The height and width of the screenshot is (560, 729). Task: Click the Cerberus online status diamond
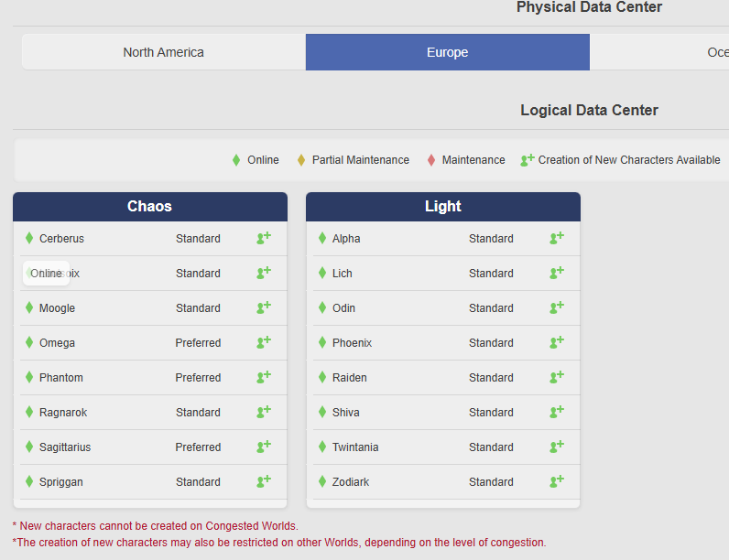(x=29, y=238)
